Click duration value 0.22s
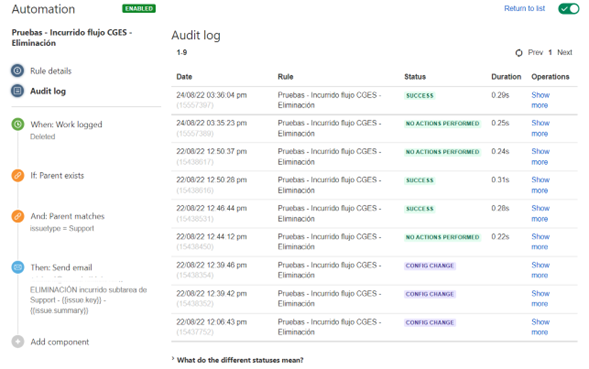 click(x=500, y=237)
